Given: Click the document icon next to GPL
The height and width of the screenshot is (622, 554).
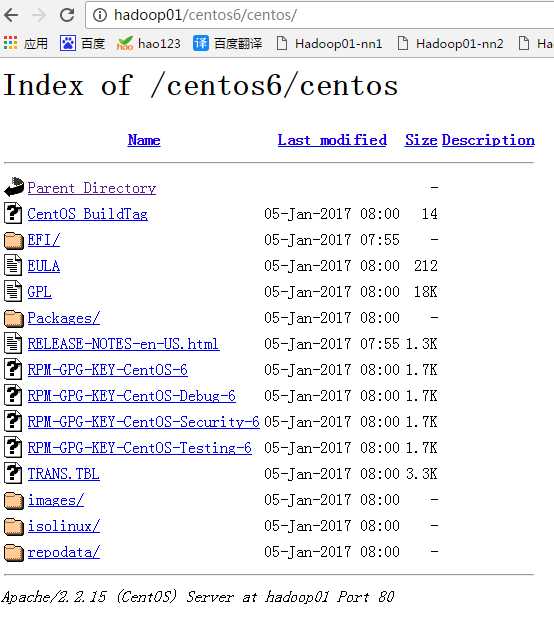Looking at the screenshot, I should tap(13, 291).
